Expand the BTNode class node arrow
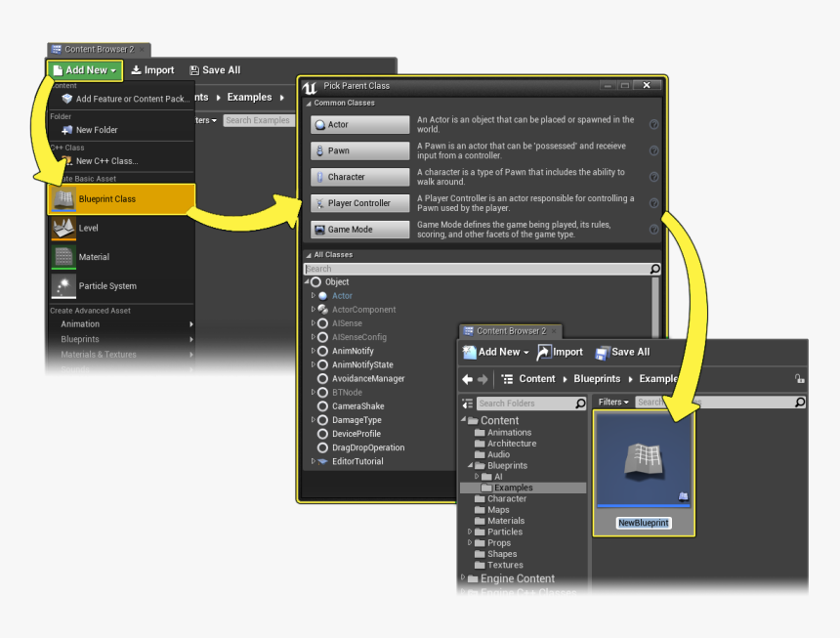The width and height of the screenshot is (840, 638). coord(314,392)
